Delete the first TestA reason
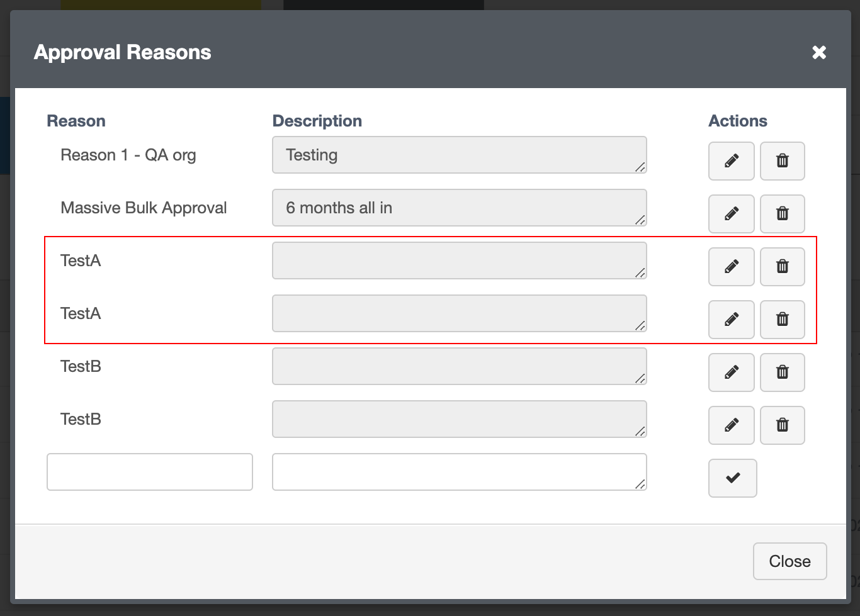Viewport: 860px width, 616px height. click(782, 267)
